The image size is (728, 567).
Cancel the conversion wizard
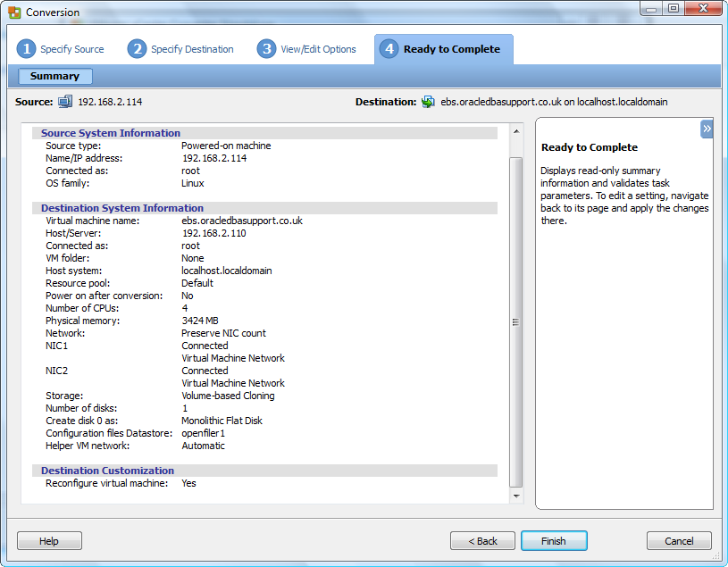[679, 541]
